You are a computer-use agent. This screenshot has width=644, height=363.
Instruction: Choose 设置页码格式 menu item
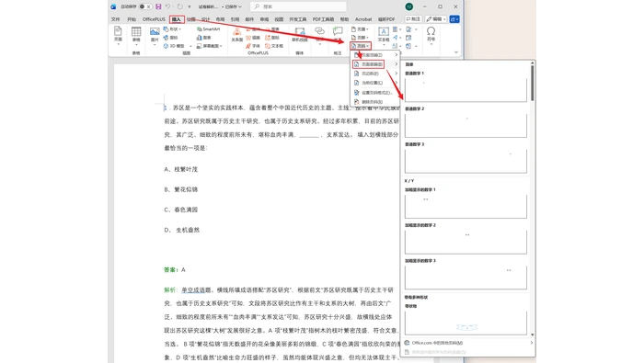click(x=375, y=93)
